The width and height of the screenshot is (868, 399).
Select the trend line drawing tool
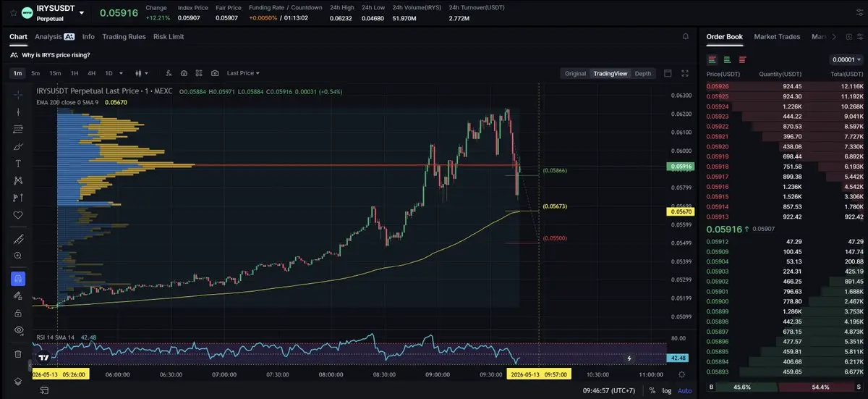18,112
